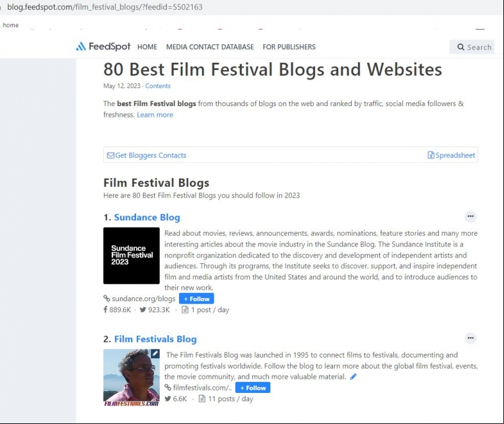Follow the Sundance Blog
The width and height of the screenshot is (504, 424).
(196, 299)
